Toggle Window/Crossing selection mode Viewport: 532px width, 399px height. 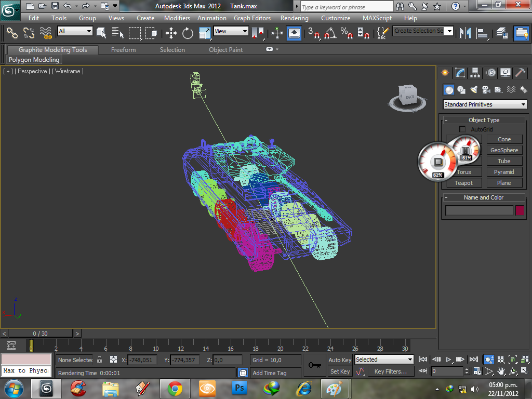tap(151, 33)
